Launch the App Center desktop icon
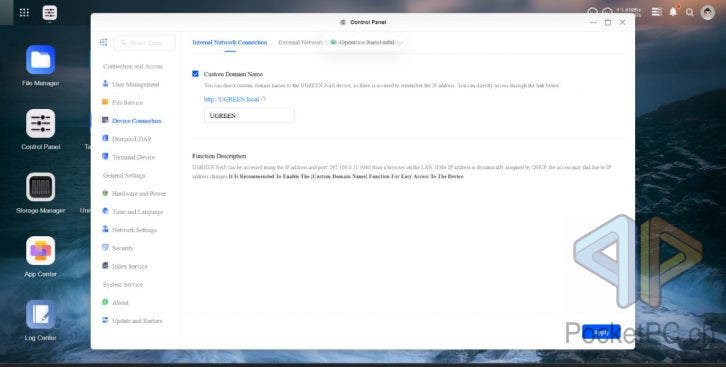Viewport: 726px width, 367px height. [x=40, y=251]
